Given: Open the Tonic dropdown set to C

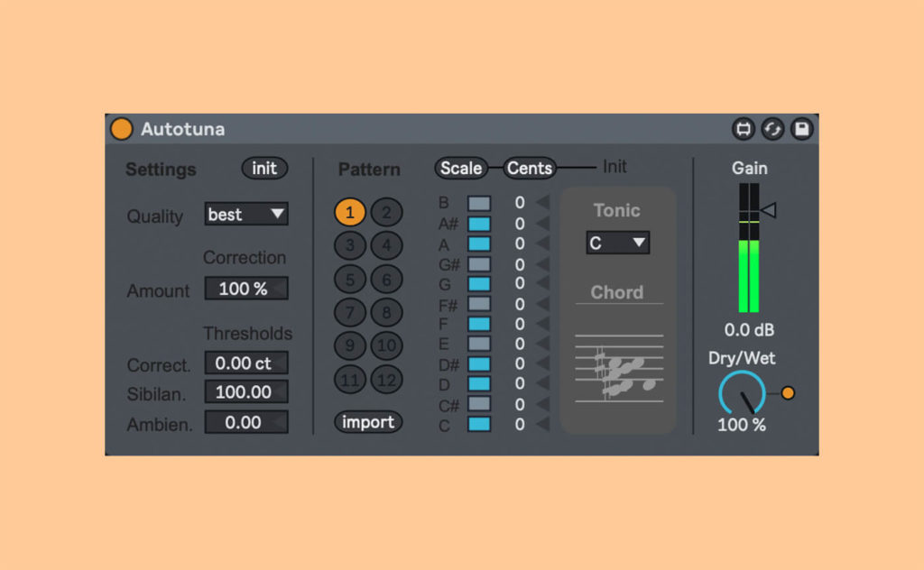Looking at the screenshot, I should coord(617,243).
